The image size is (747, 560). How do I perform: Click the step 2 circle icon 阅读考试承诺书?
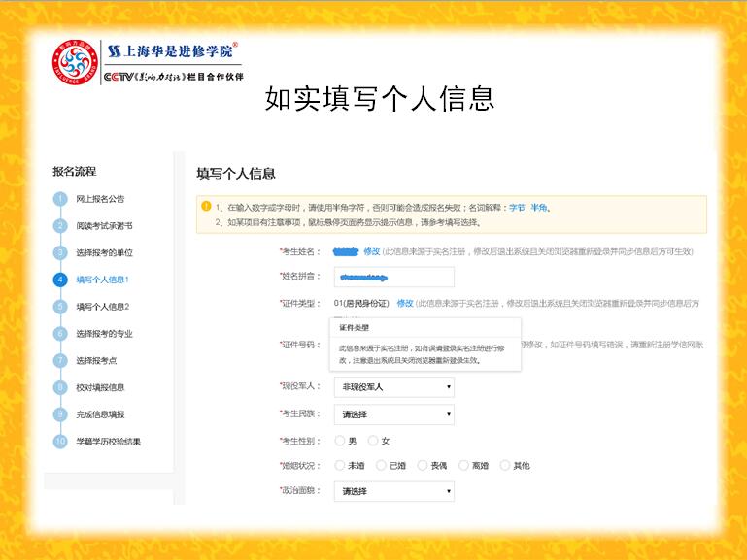click(x=60, y=225)
